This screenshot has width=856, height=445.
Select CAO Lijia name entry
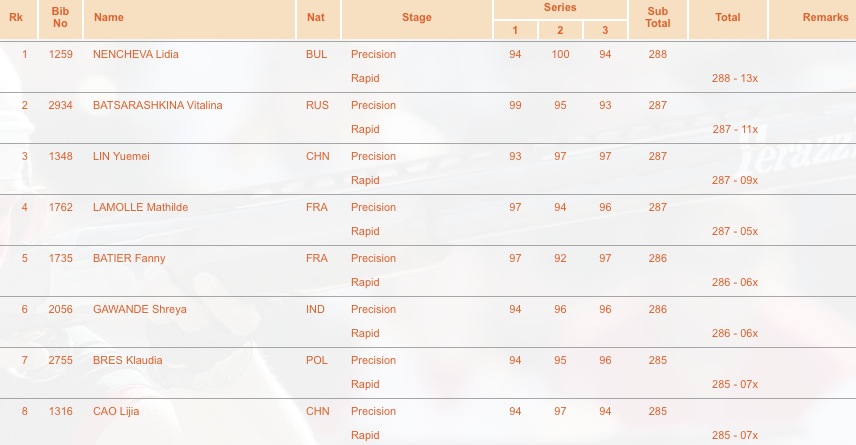116,411
